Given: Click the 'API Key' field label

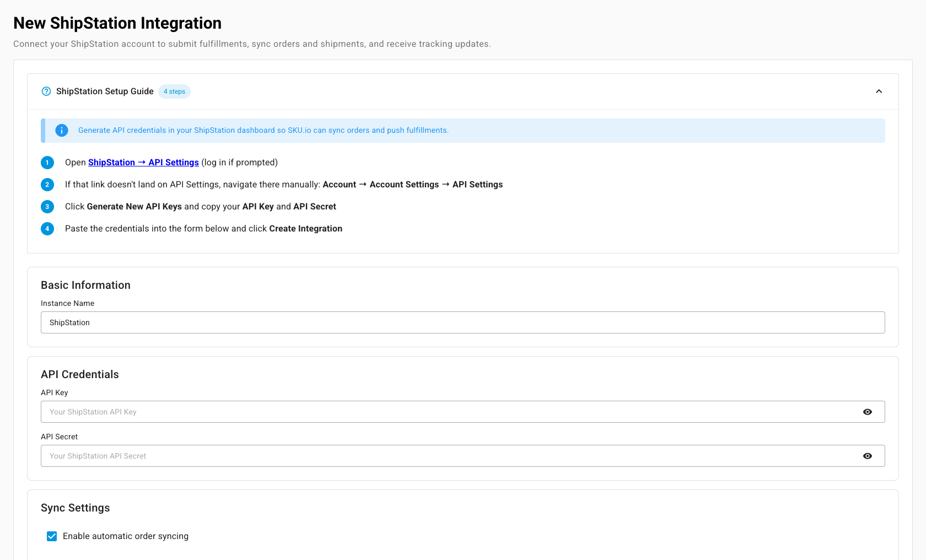Looking at the screenshot, I should (x=54, y=392).
